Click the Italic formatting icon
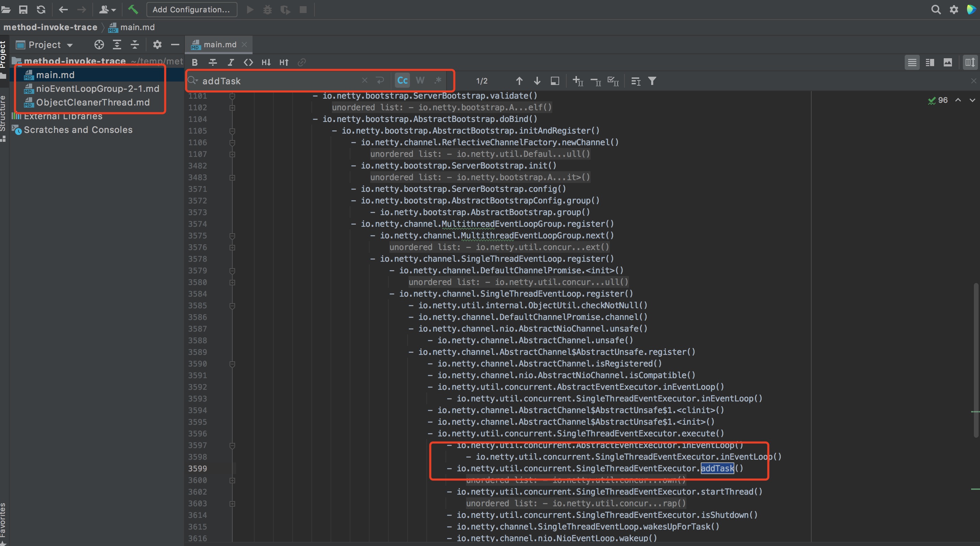Image resolution: width=980 pixels, height=546 pixels. (x=231, y=62)
